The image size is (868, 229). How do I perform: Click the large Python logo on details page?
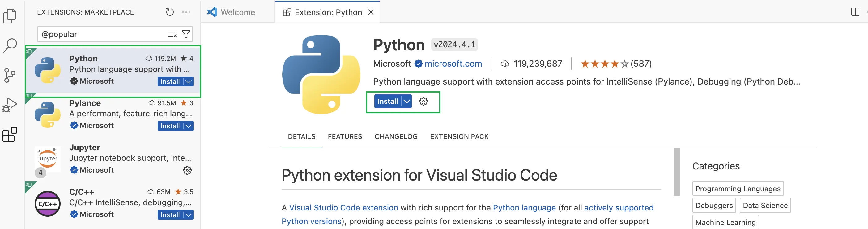321,74
